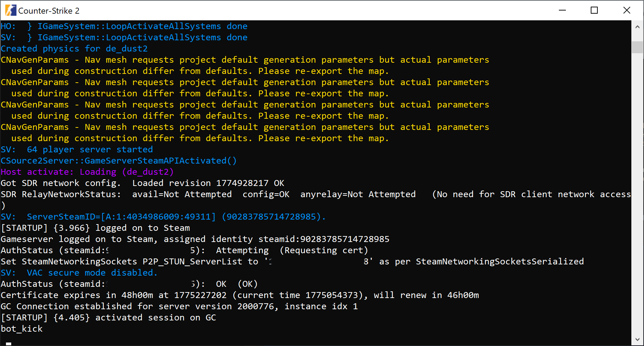Click the blinking console input cursor
Viewport: 644px width, 346px height.
(9, 344)
